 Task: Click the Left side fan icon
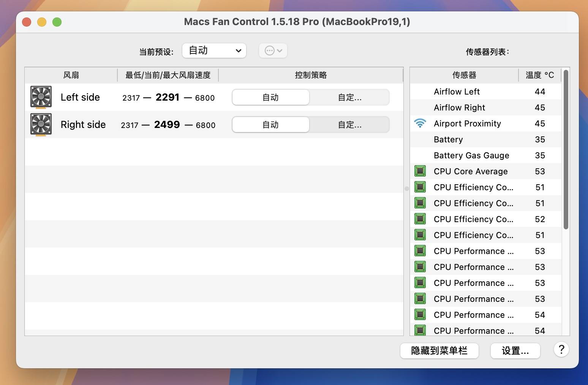pyautogui.click(x=41, y=97)
